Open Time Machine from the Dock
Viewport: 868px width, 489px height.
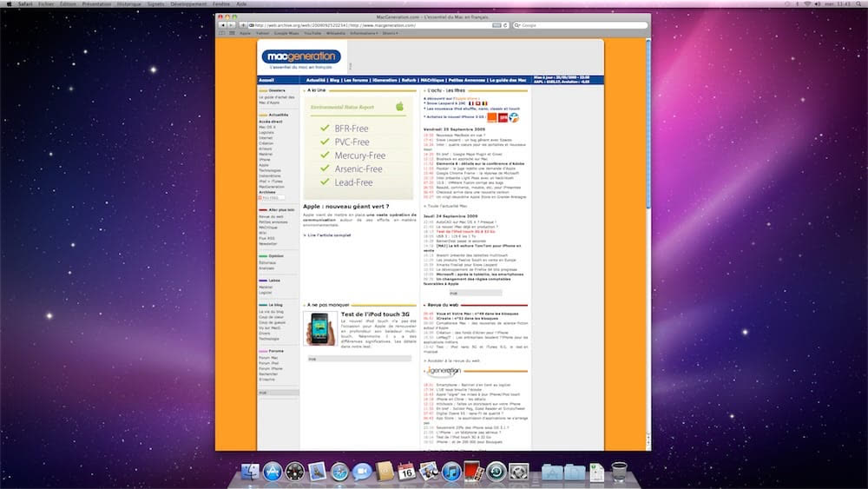click(496, 472)
